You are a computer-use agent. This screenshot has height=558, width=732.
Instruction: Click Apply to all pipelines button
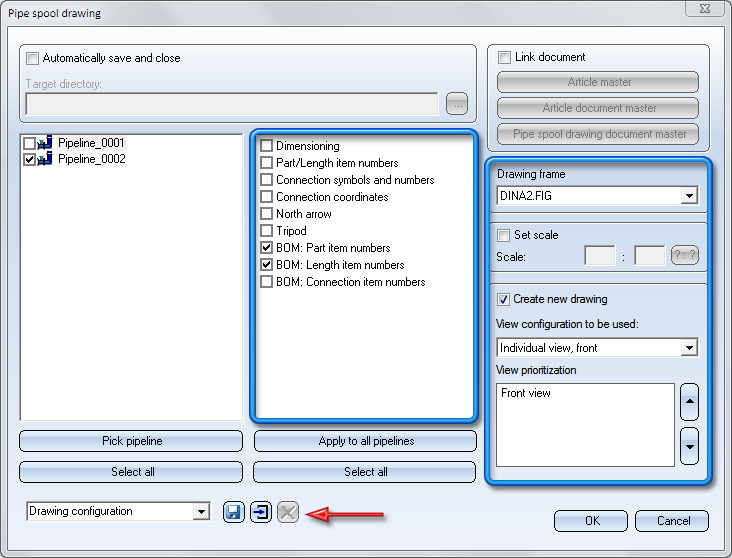pyautogui.click(x=366, y=441)
